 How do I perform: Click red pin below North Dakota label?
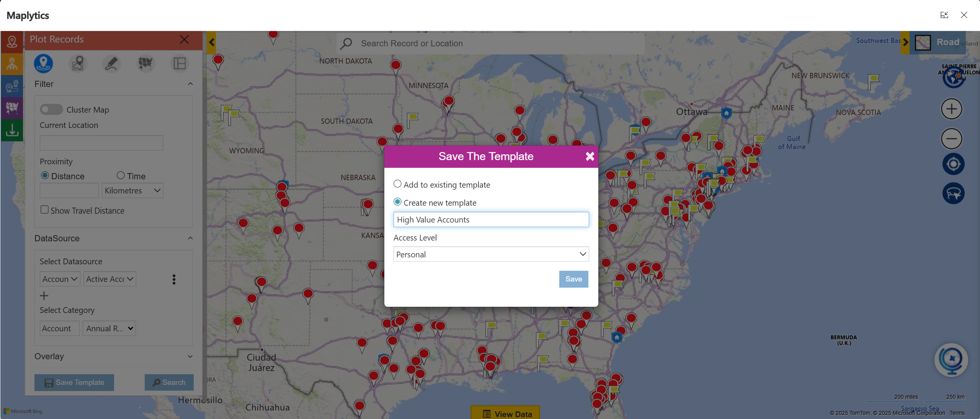395,67
